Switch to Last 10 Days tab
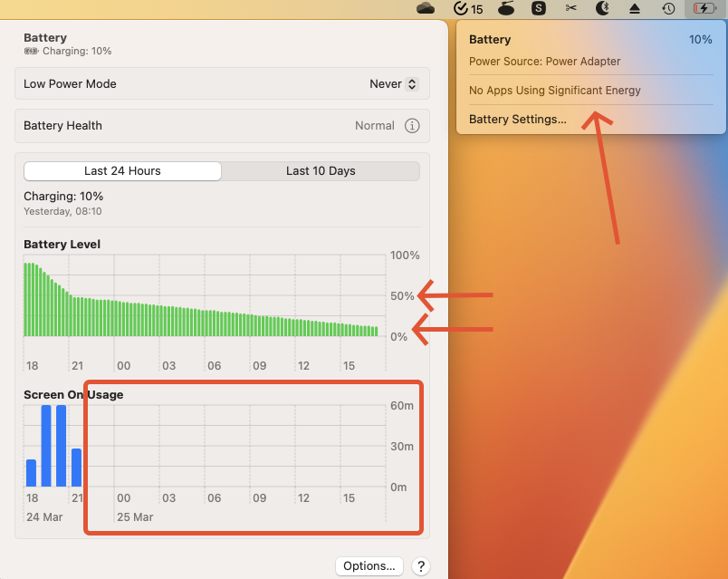This screenshot has height=579, width=728. coord(321,171)
